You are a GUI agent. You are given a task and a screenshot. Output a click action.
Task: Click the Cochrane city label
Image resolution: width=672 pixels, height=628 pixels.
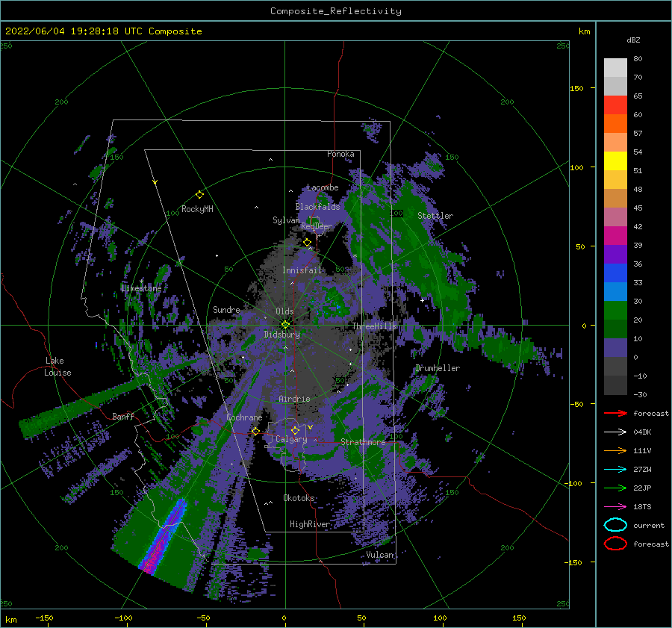244,417
